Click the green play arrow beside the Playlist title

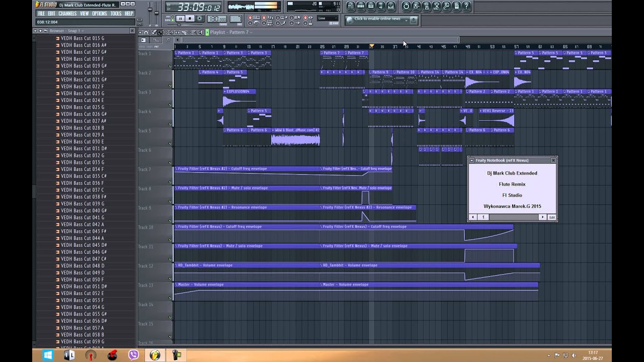point(207,33)
